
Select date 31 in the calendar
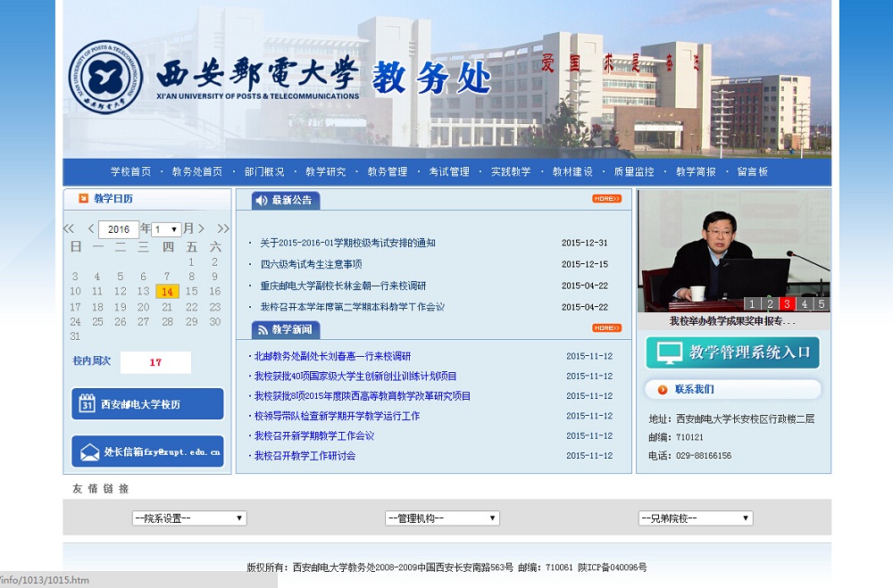pos(75,336)
